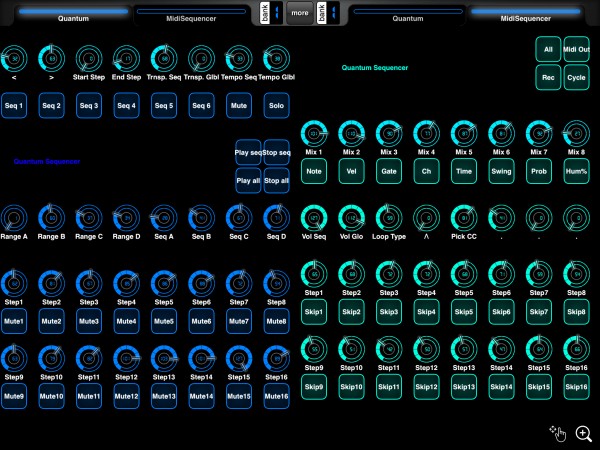This screenshot has height=450, width=600.
Task: Click the Loop Type knob
Action: point(389,218)
